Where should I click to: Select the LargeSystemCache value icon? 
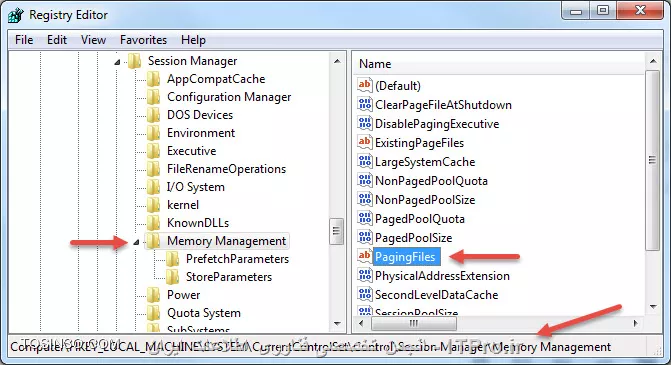point(365,161)
